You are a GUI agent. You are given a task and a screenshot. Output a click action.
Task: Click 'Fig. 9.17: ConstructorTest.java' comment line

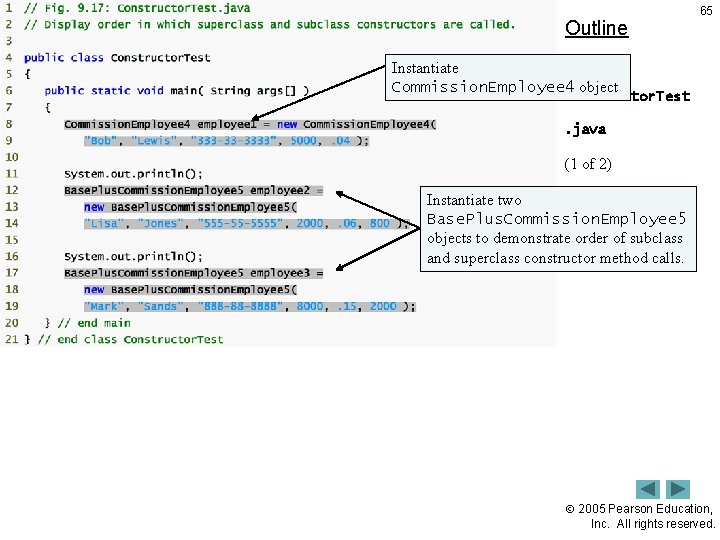pos(137,8)
